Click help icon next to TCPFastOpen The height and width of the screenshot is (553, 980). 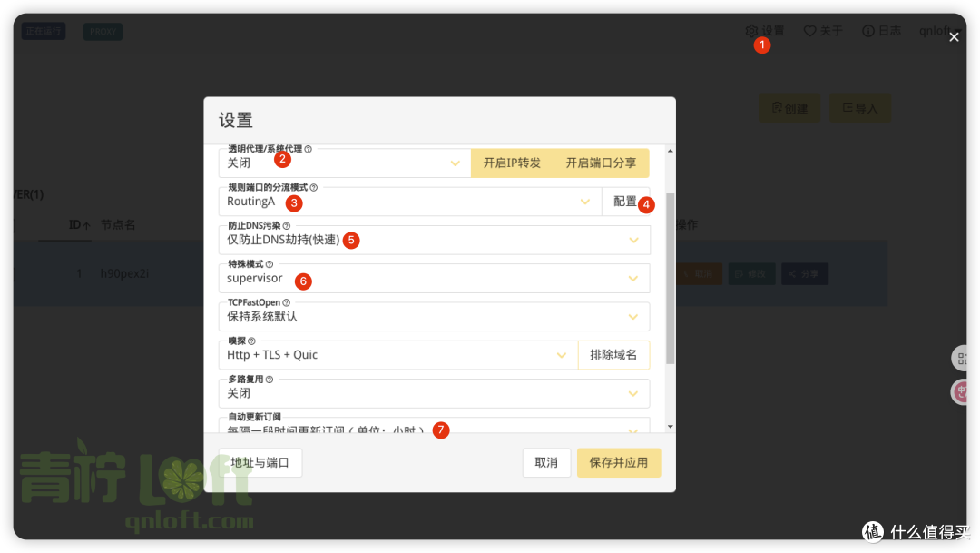coord(286,302)
